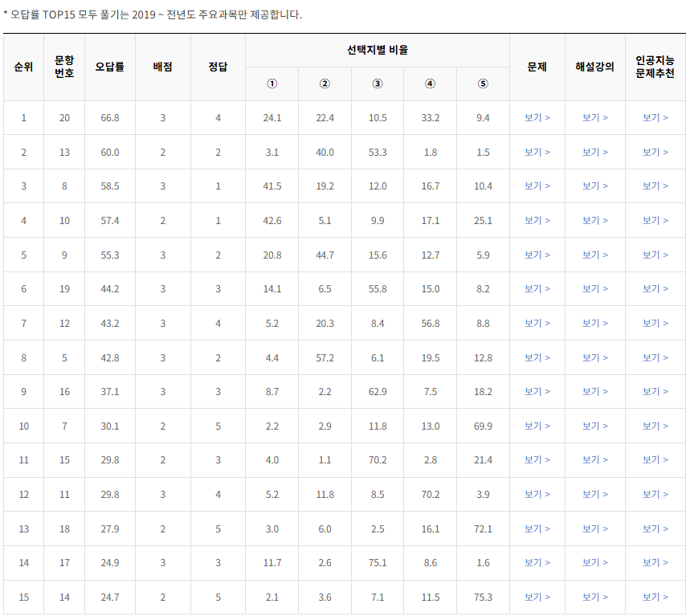Open 문제 보기 link for rank 1
This screenshot has height=616, width=686.
click(x=537, y=117)
